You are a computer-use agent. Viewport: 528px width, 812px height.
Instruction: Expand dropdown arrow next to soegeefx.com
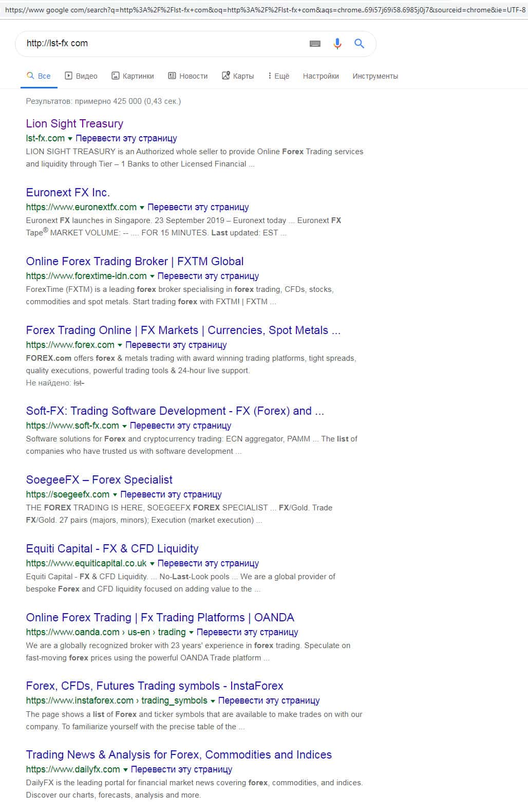pyautogui.click(x=115, y=495)
